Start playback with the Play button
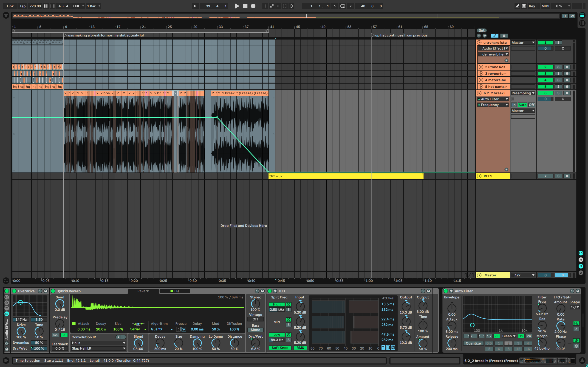This screenshot has width=588, height=367. point(237,6)
